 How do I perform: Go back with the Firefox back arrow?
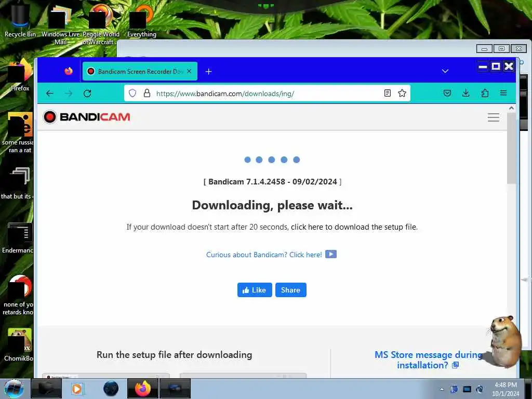[50, 94]
